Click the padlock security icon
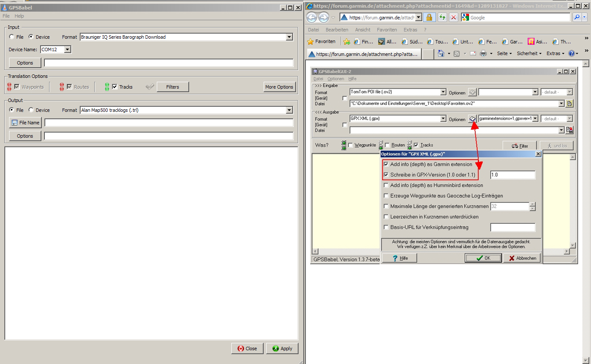Screen dimensions: 591x364 (429, 18)
